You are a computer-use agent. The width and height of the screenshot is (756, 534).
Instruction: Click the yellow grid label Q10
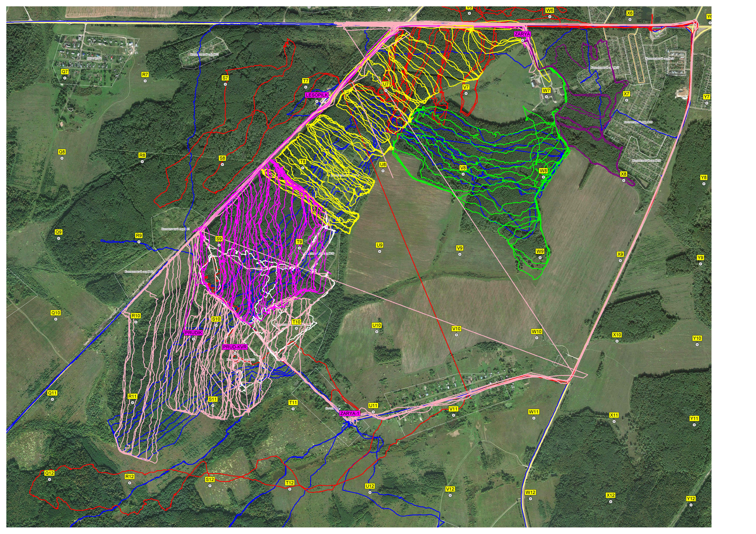[56, 313]
